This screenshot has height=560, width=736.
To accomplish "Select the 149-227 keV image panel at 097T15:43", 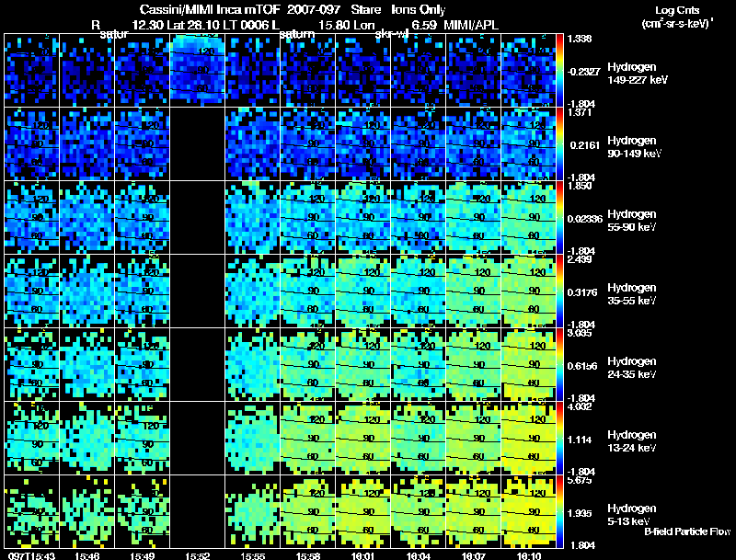I will pos(32,71).
